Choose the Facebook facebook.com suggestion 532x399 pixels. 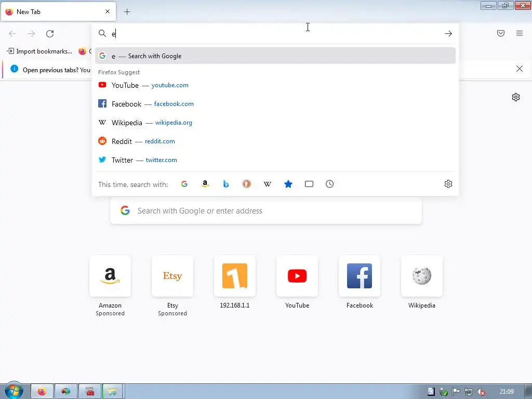click(x=275, y=104)
